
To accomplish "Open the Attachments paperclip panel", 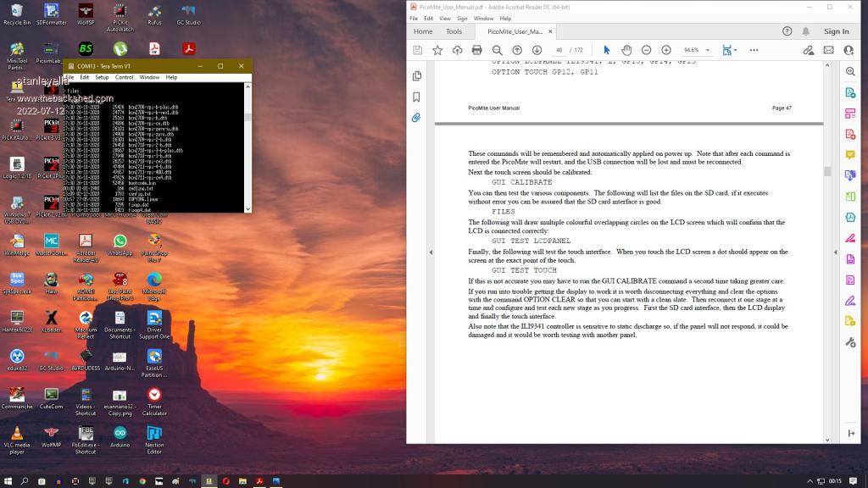I will (416, 118).
